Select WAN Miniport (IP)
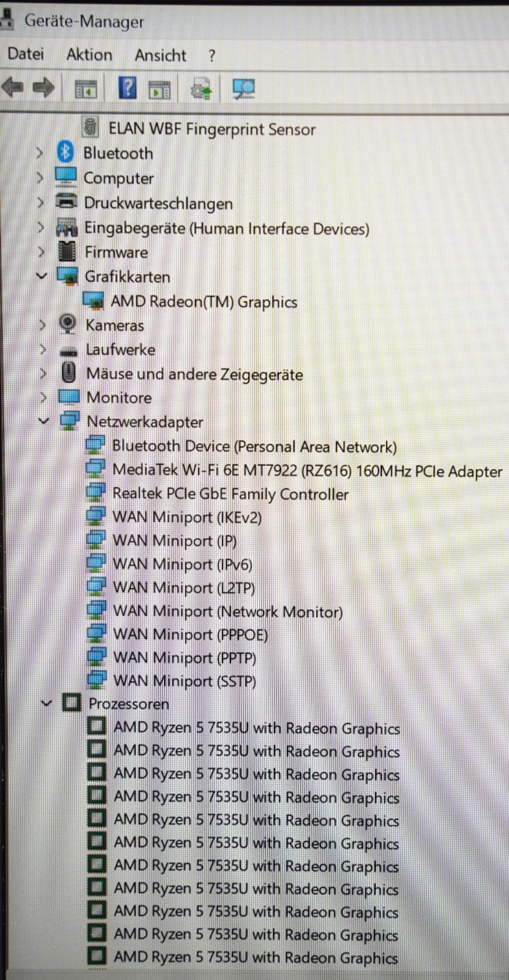The height and width of the screenshot is (980, 509). point(175,541)
